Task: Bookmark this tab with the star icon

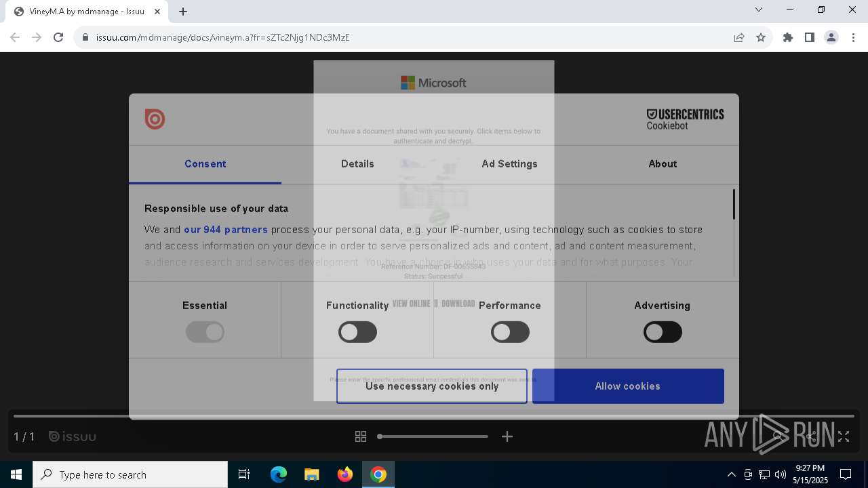Action: (761, 37)
